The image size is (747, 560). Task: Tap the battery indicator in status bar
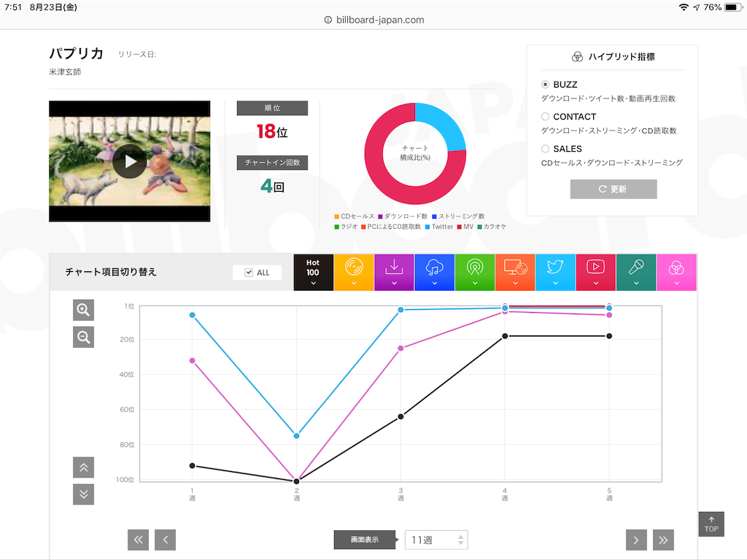pyautogui.click(x=732, y=7)
